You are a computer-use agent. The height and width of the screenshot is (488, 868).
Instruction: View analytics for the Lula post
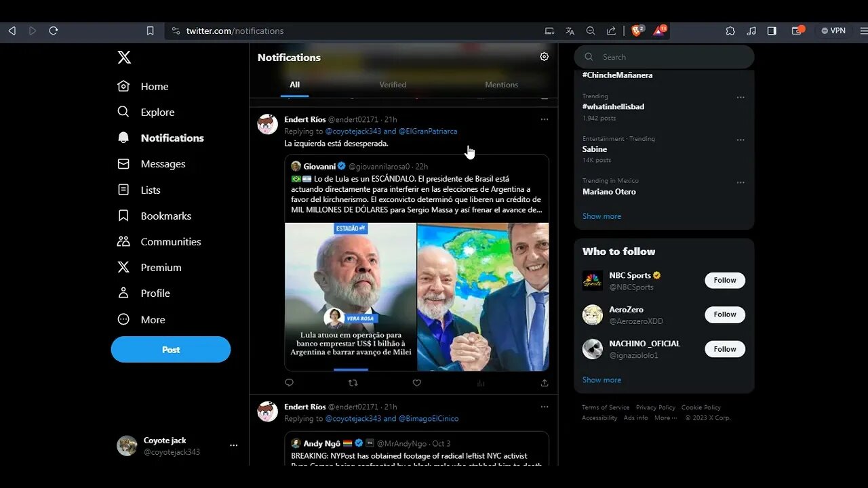point(481,383)
